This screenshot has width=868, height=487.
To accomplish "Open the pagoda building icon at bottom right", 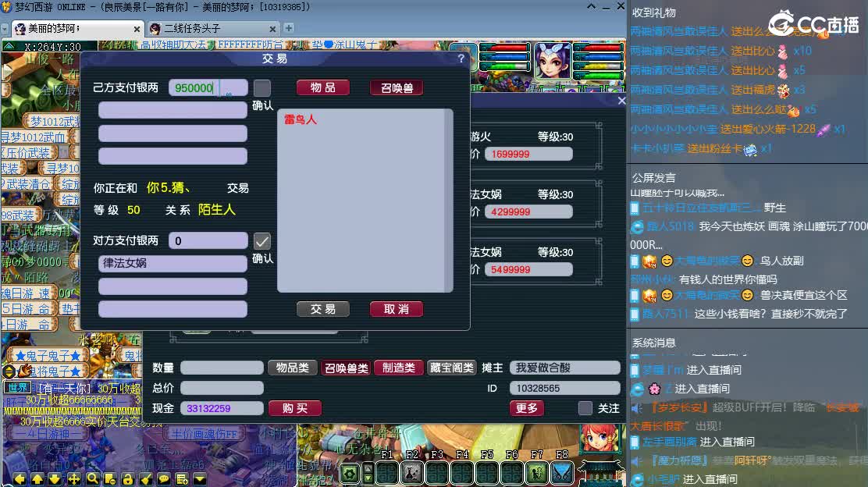I will (x=600, y=475).
